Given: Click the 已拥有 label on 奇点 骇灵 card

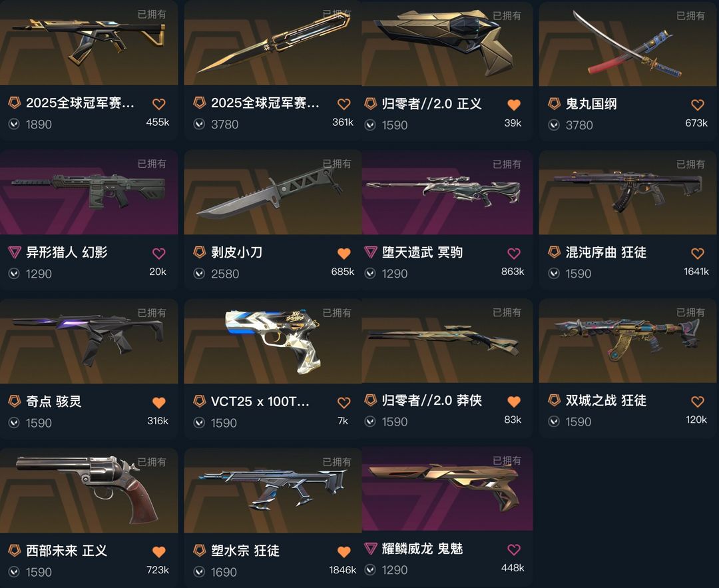Looking at the screenshot, I should click(152, 313).
